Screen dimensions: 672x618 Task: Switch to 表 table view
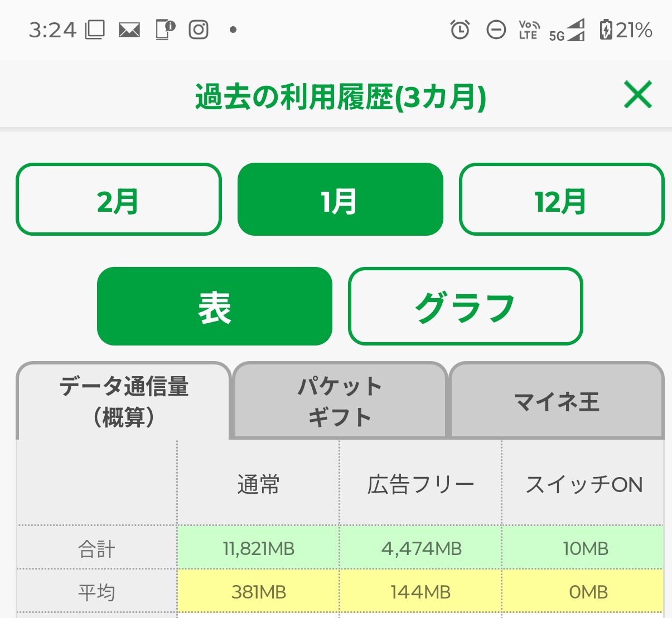pyautogui.click(x=215, y=306)
